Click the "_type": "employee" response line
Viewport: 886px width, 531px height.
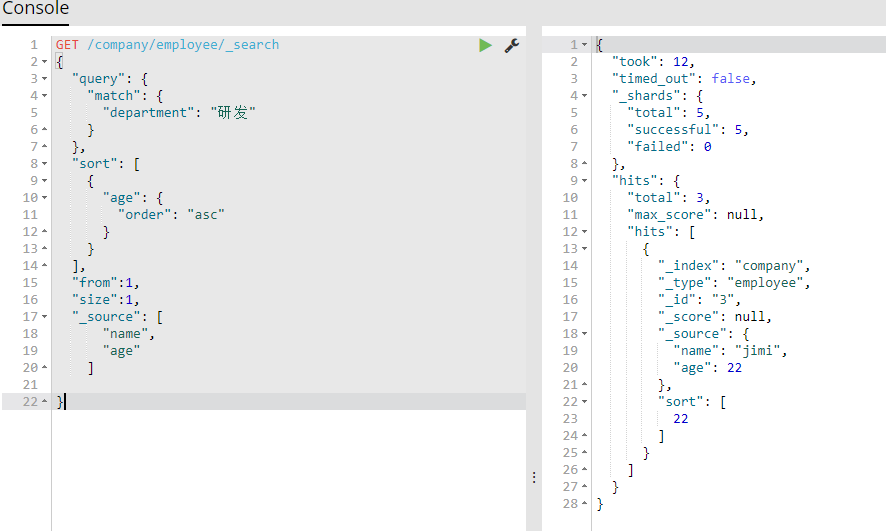734,282
